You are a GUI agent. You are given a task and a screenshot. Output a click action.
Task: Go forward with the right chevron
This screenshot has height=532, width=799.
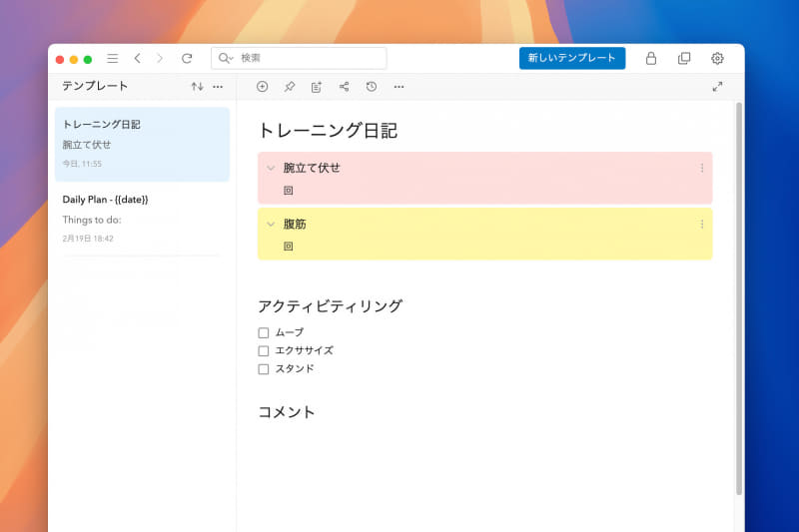pos(160,59)
